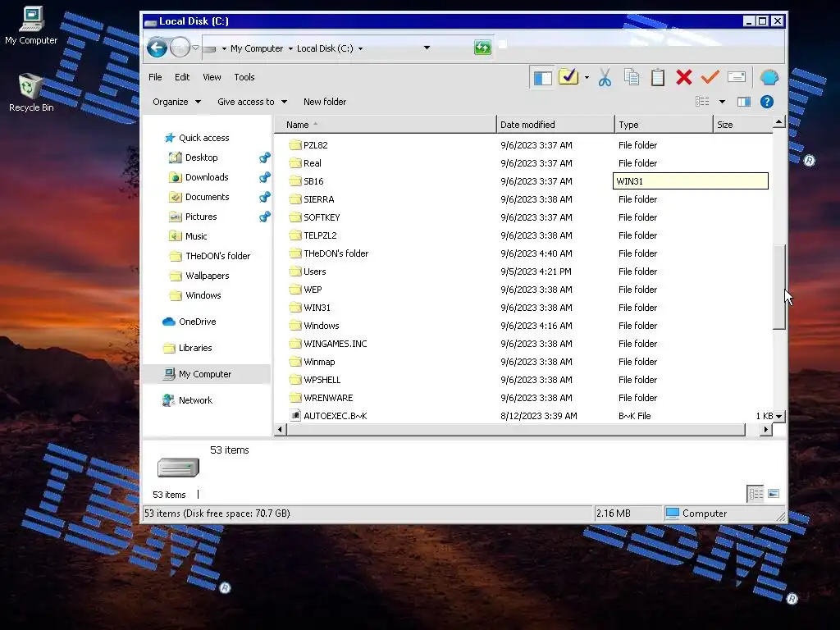Open My Computer desktop icon
This screenshot has width=840, height=630.
31,25
